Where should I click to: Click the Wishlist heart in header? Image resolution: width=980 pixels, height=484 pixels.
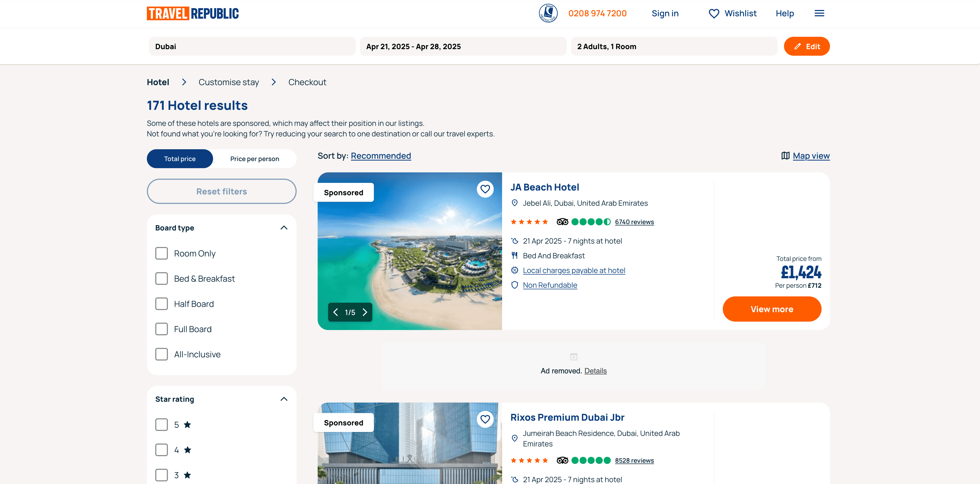[714, 14]
